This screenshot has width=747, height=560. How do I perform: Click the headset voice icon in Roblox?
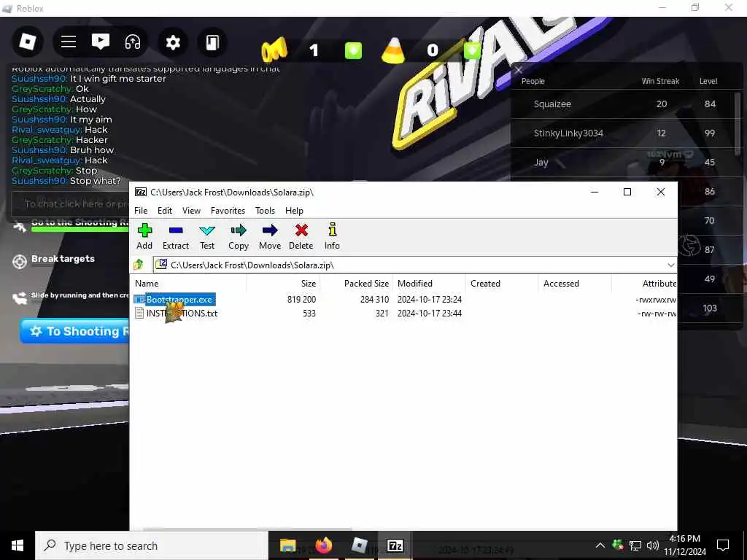[x=133, y=42]
